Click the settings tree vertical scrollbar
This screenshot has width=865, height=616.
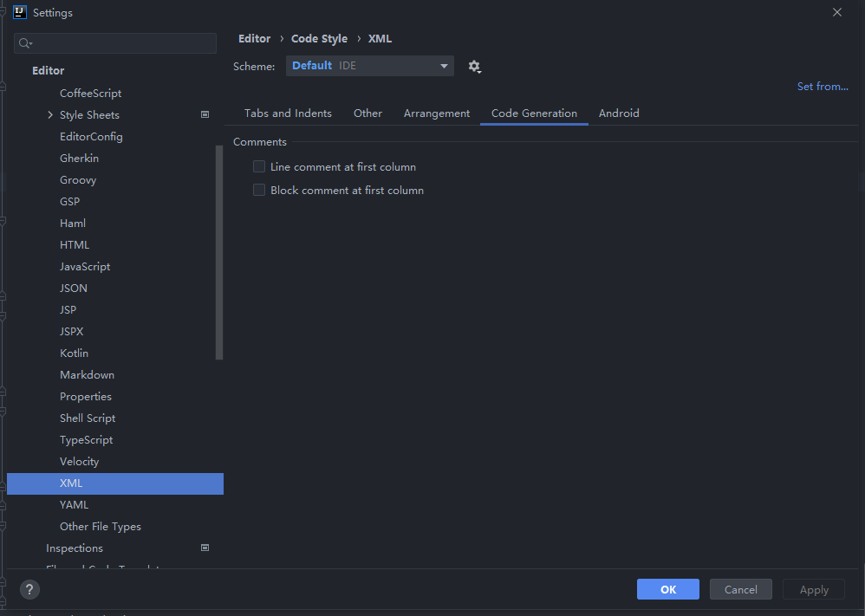219,251
